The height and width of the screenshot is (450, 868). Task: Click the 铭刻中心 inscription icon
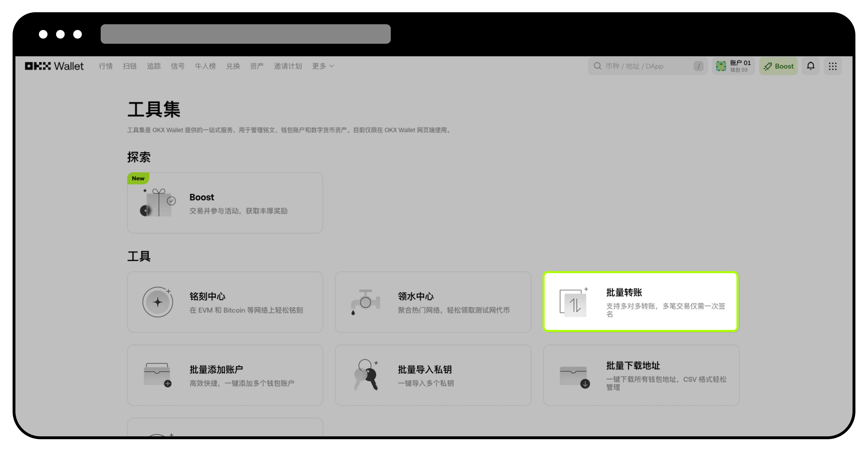click(x=158, y=302)
